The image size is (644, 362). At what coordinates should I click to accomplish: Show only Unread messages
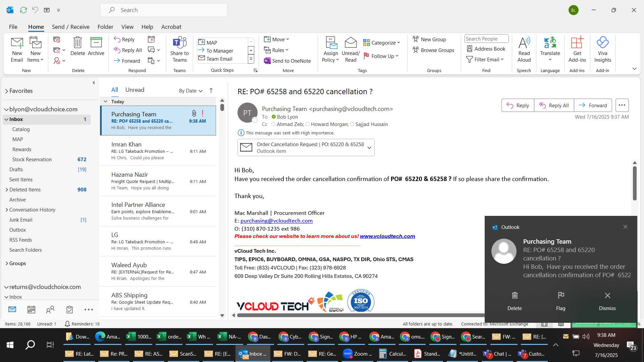pyautogui.click(x=135, y=90)
